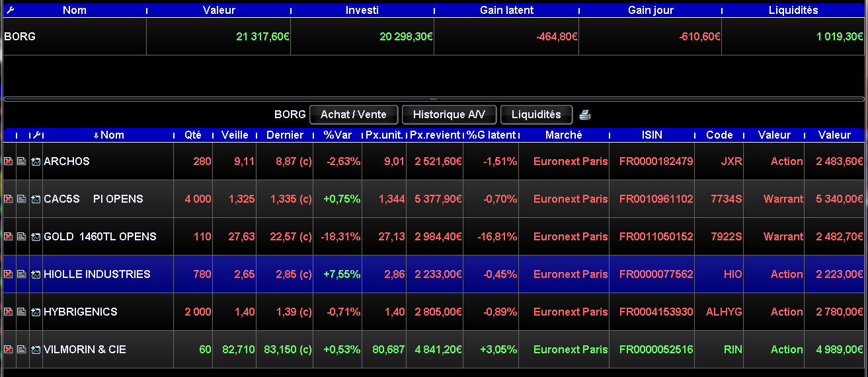Viewport: 868px width, 377px height.
Task: Click the Gain latent header
Action: (x=506, y=11)
